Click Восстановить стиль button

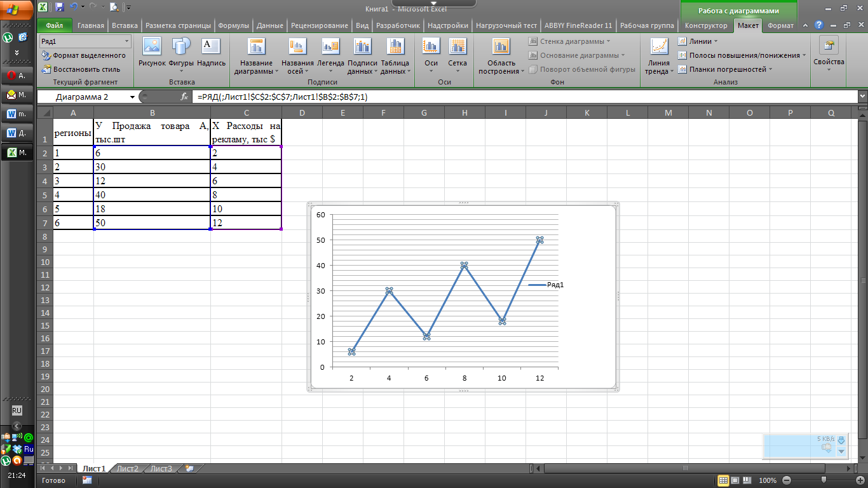[80, 69]
